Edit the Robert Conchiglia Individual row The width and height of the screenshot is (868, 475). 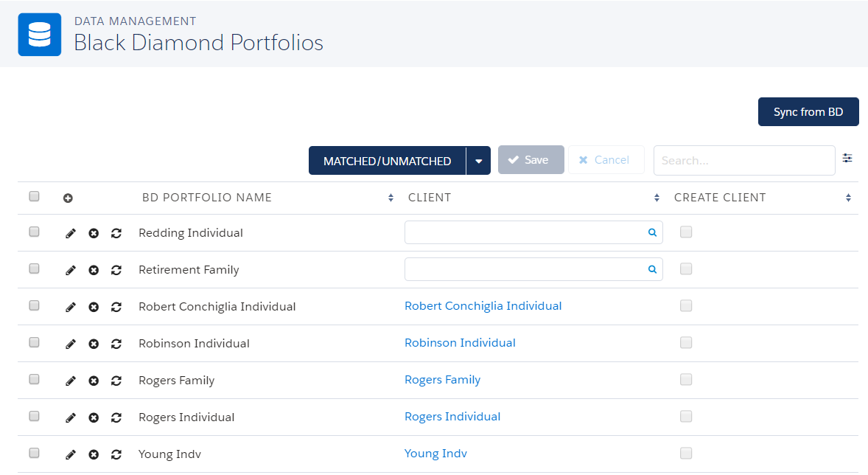coord(70,307)
